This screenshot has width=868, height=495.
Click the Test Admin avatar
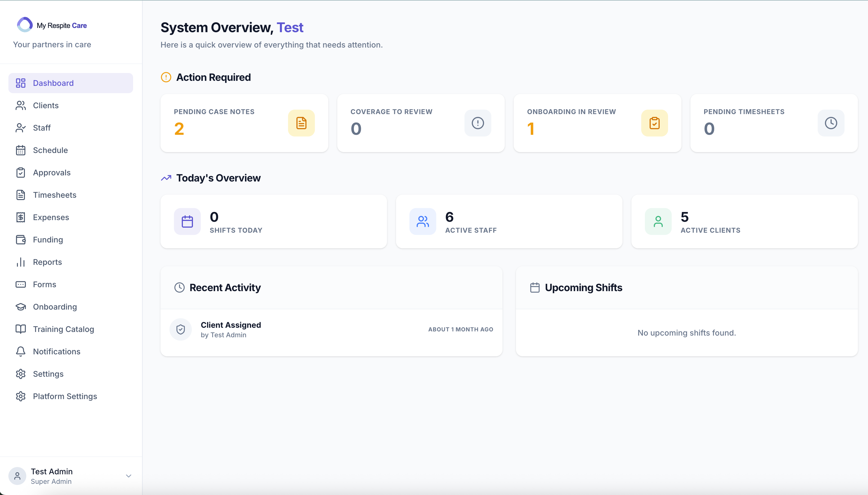pos(17,476)
